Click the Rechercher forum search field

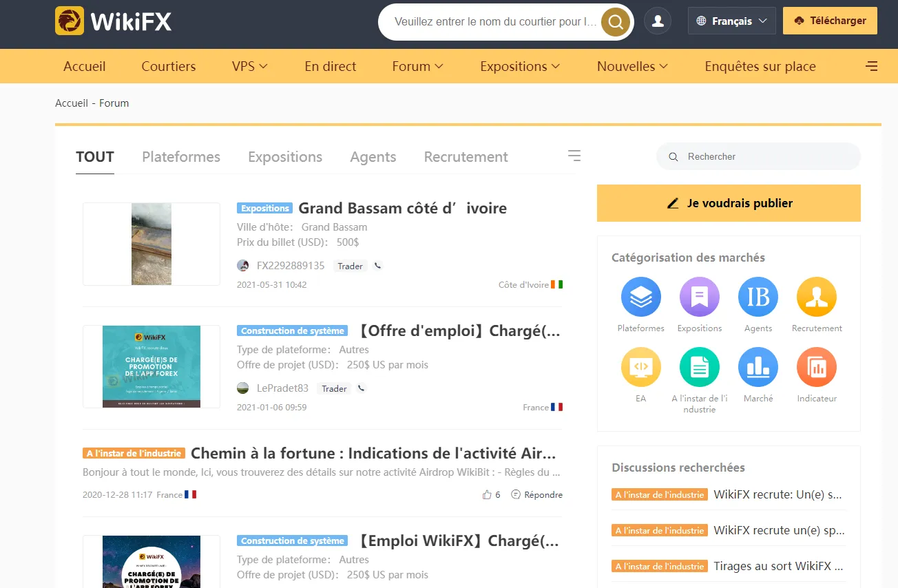758,156
